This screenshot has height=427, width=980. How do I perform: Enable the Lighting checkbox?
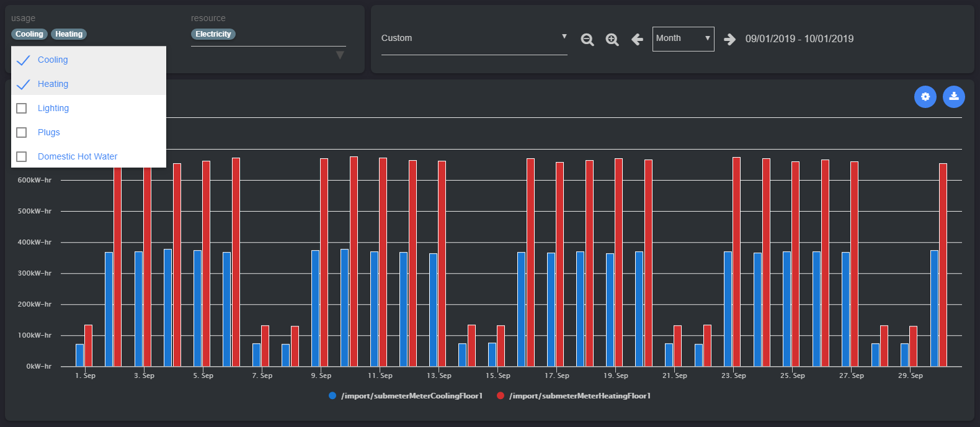[x=22, y=109]
